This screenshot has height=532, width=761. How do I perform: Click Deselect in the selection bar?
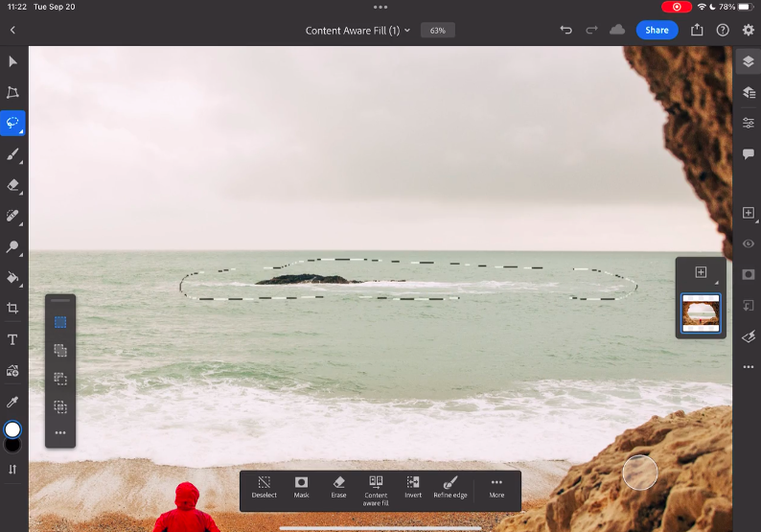[x=264, y=488]
